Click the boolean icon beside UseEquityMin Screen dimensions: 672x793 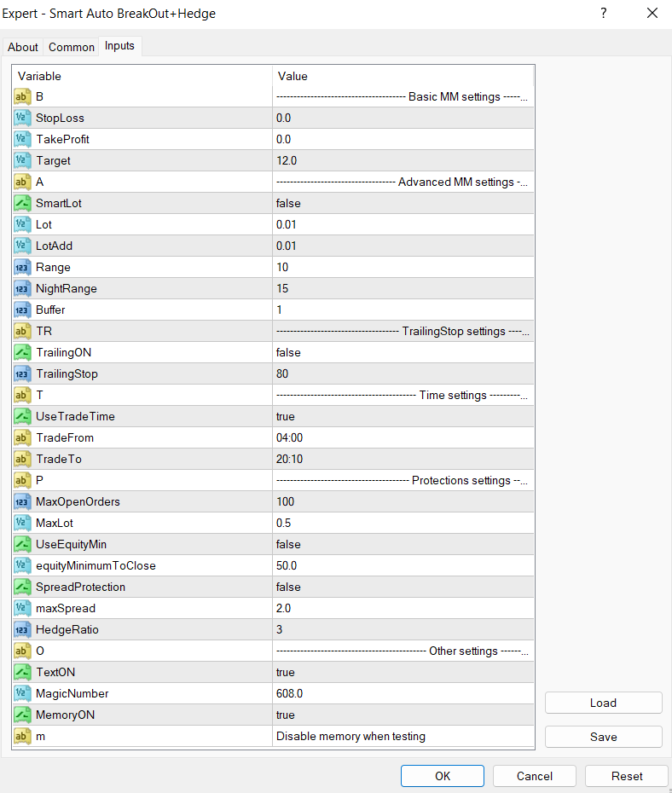coord(22,544)
